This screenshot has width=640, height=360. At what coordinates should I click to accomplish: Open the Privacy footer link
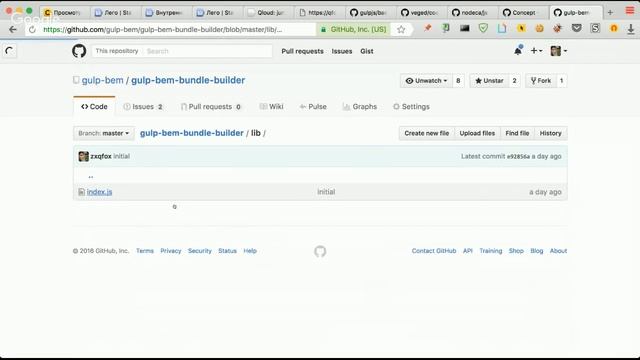[x=171, y=251]
